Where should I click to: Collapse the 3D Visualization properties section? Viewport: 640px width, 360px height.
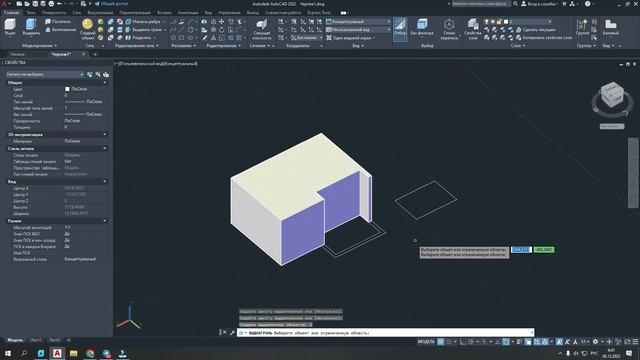(105, 134)
